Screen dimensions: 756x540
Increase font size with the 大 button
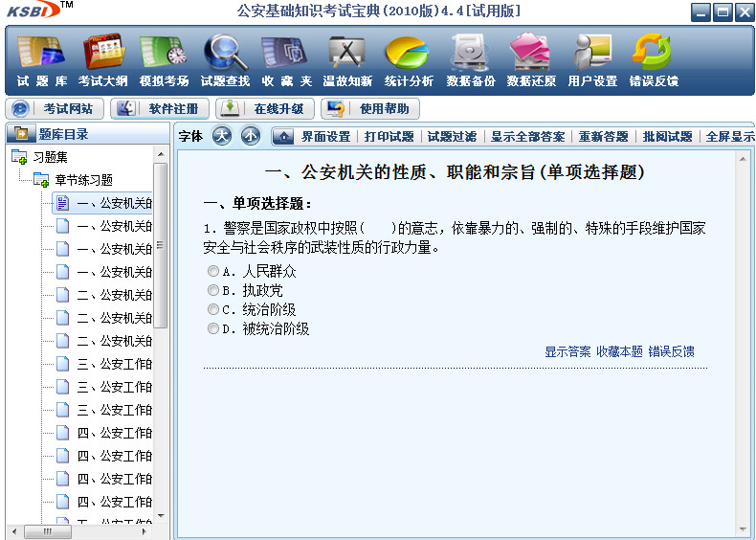[222, 136]
